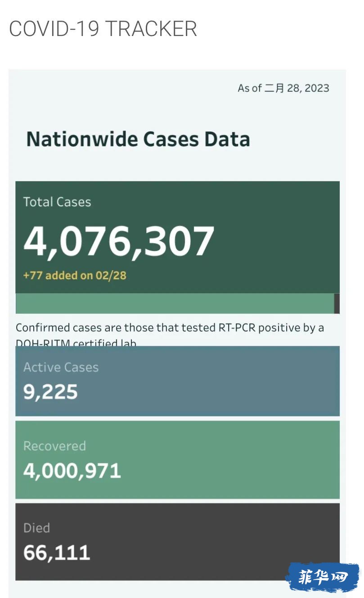Click the COVID-19 TRACKER heading
Screen dimensions: 364x598
pos(103,29)
